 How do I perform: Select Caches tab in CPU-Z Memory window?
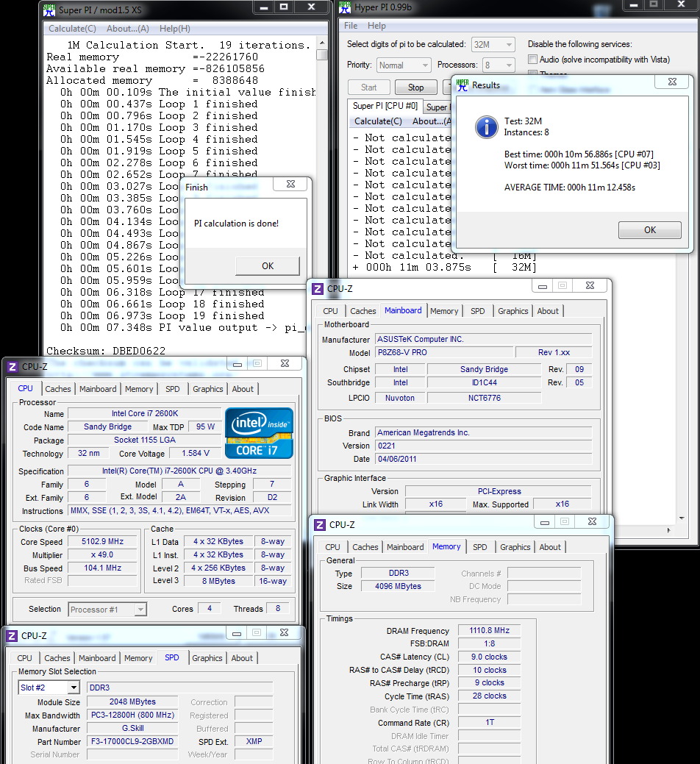[365, 547]
